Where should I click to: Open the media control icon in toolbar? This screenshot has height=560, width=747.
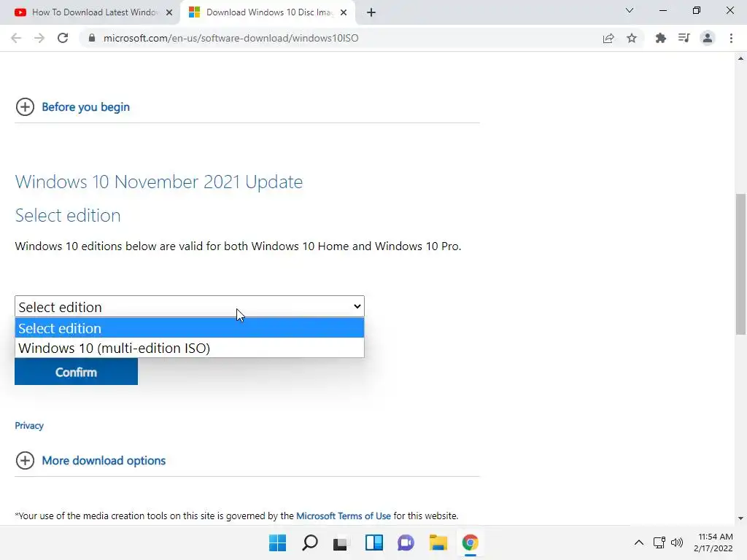pos(684,38)
